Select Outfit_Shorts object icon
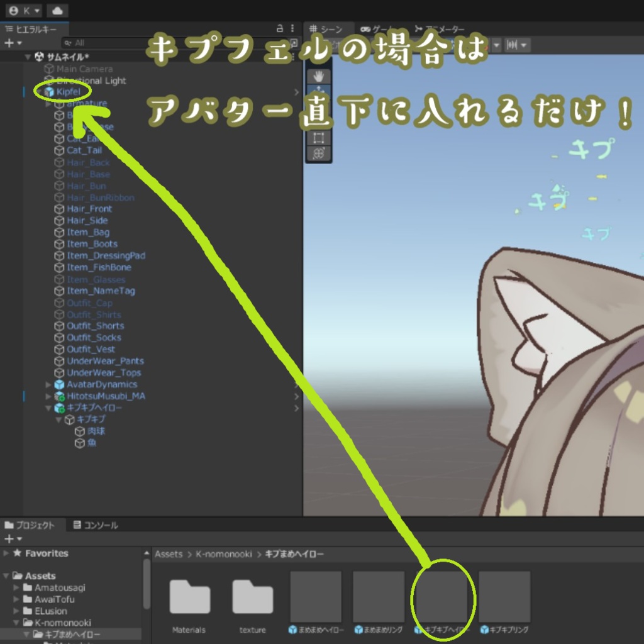Viewport: 644px width, 644px height. (x=59, y=326)
